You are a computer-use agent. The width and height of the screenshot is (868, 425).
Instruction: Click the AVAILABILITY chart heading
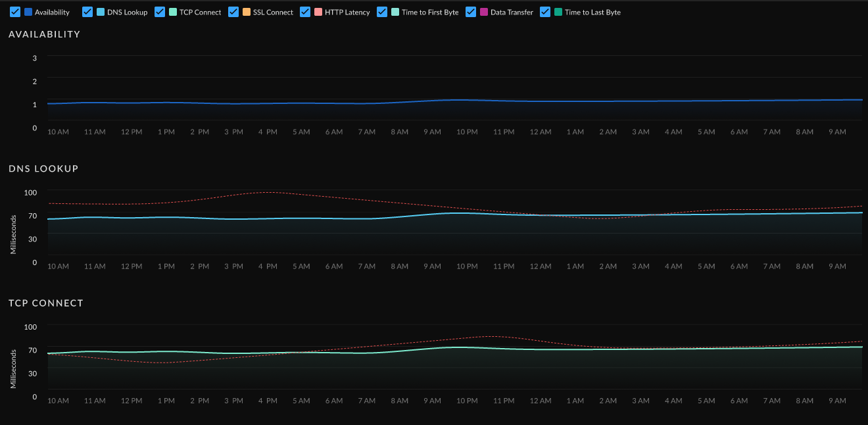tap(45, 34)
